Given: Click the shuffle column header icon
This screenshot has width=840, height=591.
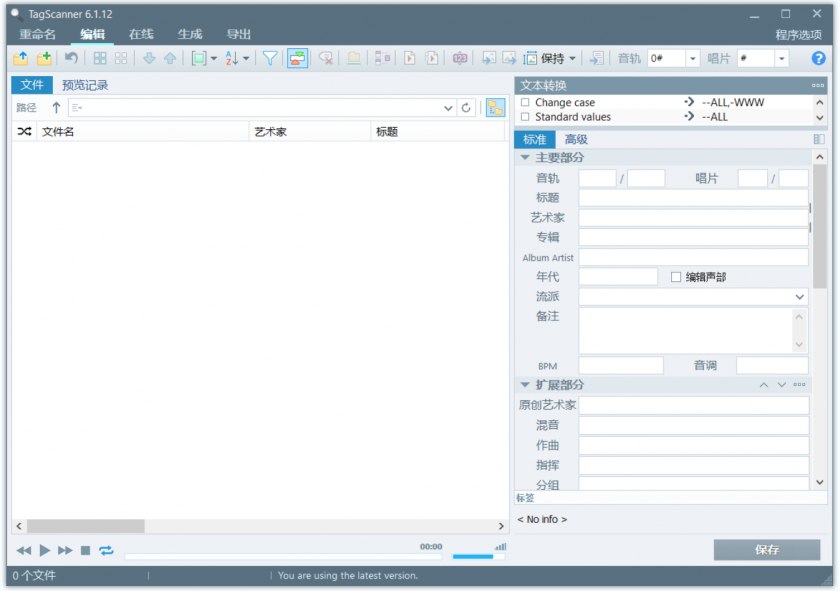Looking at the screenshot, I should 24,131.
